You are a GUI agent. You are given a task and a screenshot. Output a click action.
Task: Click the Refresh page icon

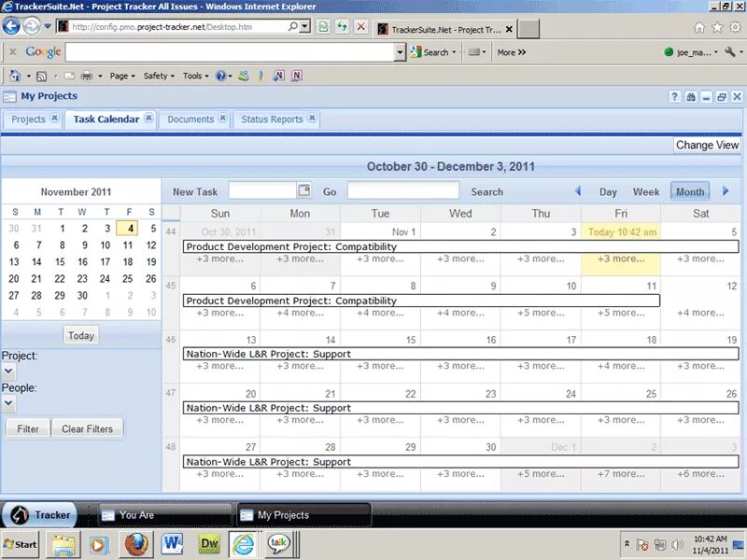(x=342, y=27)
